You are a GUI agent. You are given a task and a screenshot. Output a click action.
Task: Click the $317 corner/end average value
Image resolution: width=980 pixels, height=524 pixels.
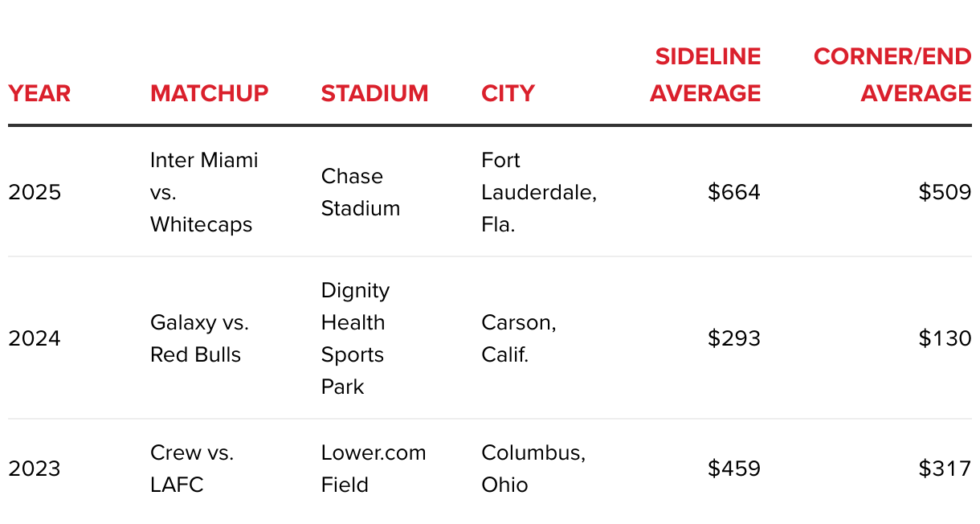click(945, 469)
